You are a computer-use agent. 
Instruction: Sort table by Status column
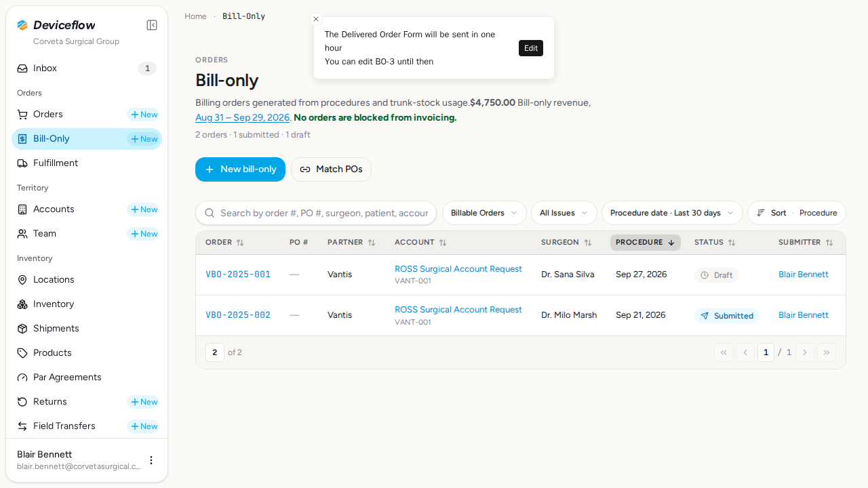[715, 243]
